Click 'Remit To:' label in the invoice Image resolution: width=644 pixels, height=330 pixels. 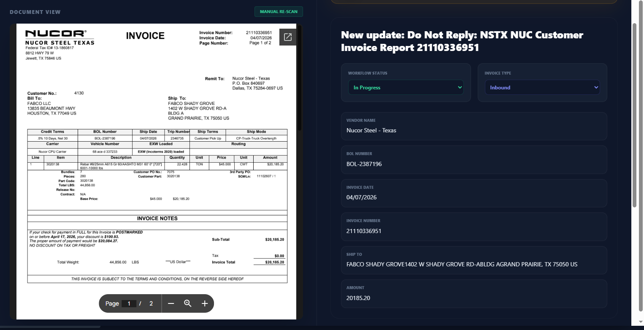[x=215, y=79]
